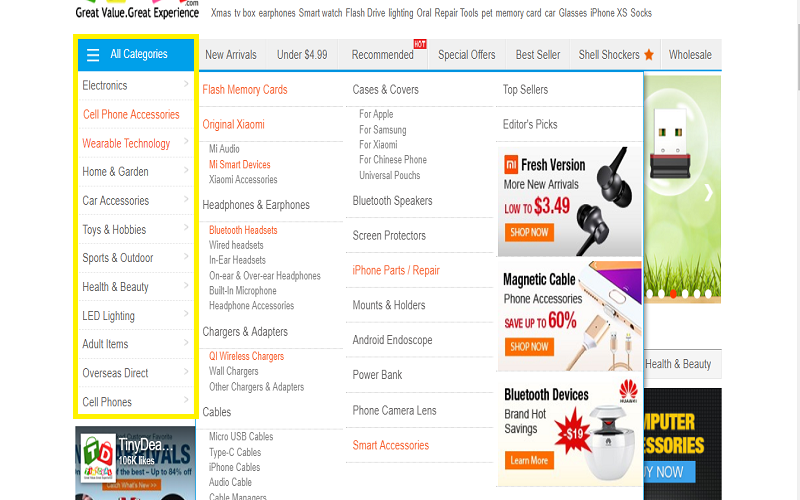Click the Mi logo in Fresh Version ad
The height and width of the screenshot is (500, 800).
pos(511,165)
